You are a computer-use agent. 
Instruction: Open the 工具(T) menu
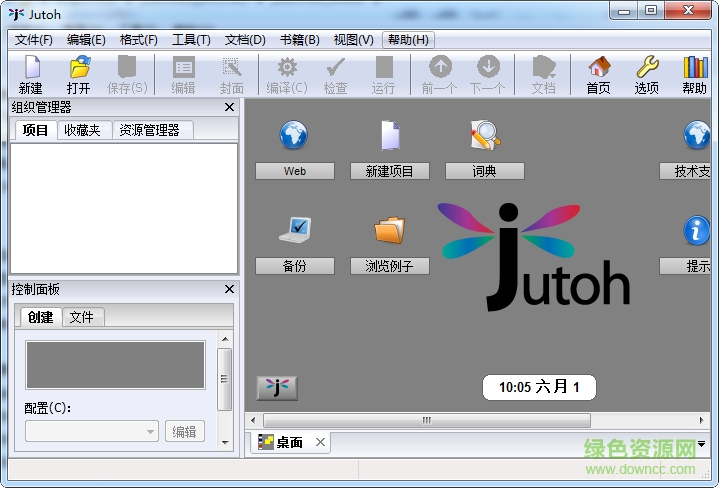[191, 40]
